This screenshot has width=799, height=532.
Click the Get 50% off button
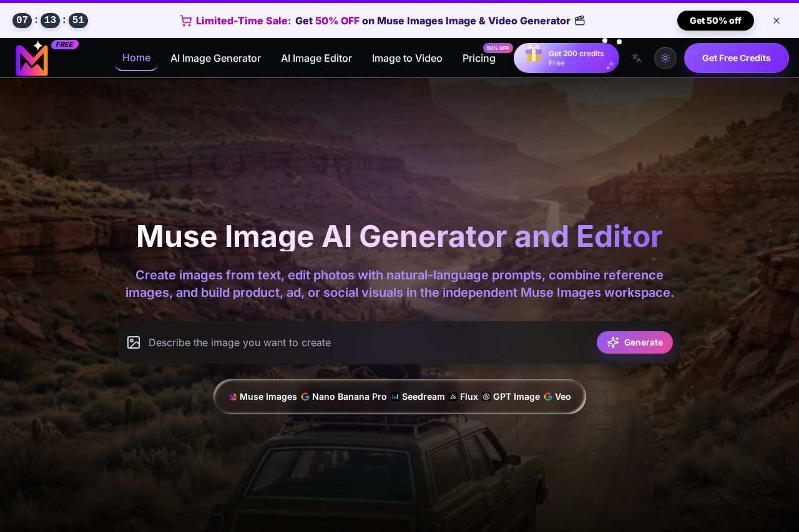pyautogui.click(x=715, y=21)
